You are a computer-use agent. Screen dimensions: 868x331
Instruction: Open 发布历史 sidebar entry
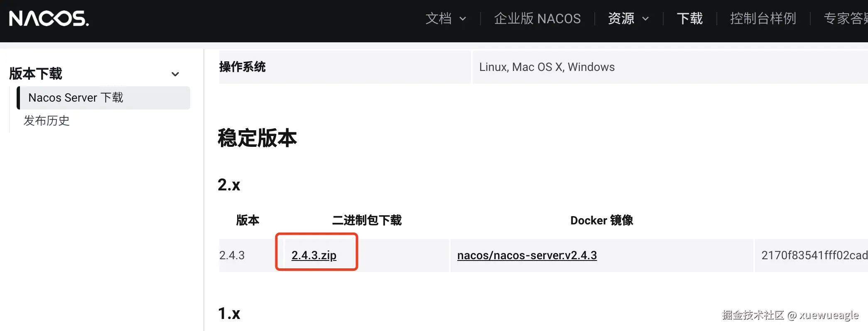[47, 121]
